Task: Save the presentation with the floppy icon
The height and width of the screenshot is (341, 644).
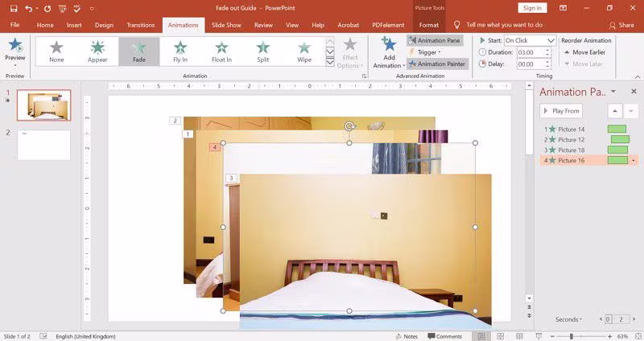Action: [x=14, y=8]
